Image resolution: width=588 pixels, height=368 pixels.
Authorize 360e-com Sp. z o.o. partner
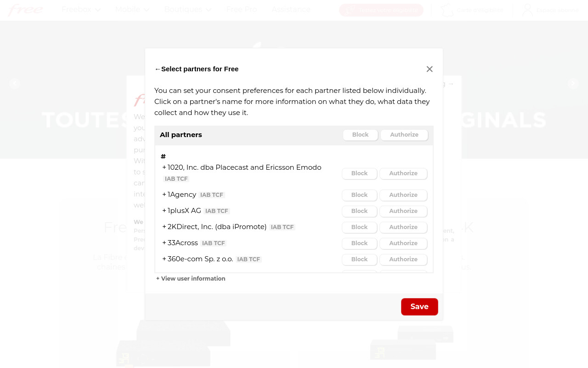403,259
